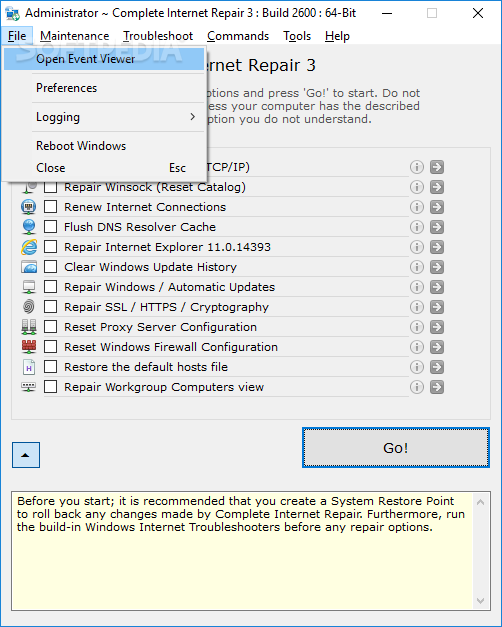Run arrow icon for Repair Winsock

(437, 187)
